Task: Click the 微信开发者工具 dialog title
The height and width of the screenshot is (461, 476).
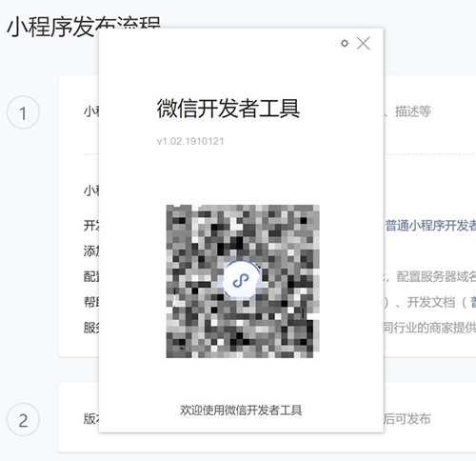Action: 228,109
